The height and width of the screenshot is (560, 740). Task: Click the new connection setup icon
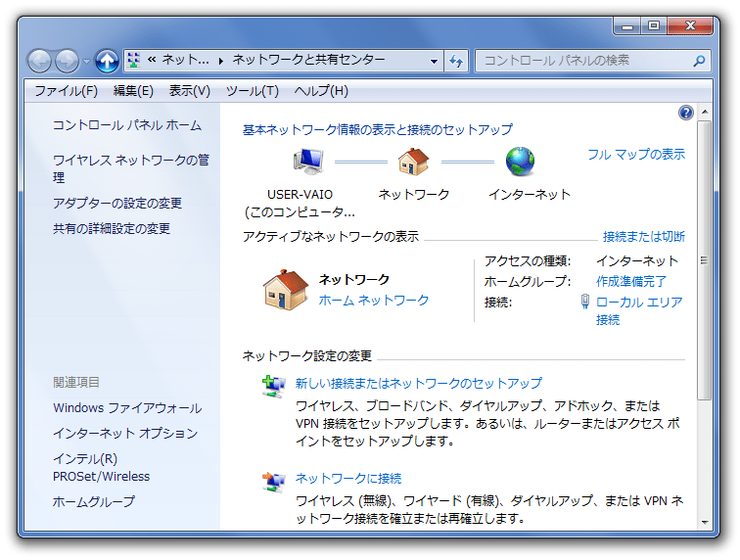[x=274, y=387]
